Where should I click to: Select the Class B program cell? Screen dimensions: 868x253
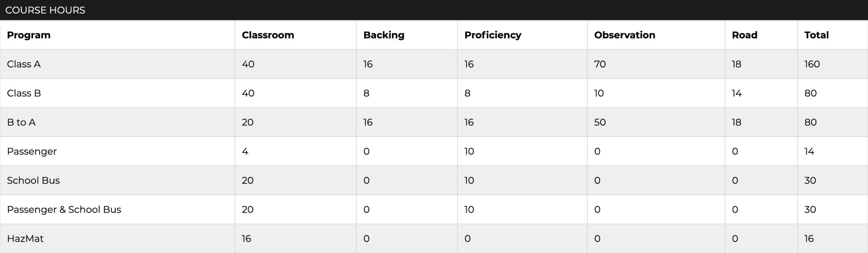[24, 93]
